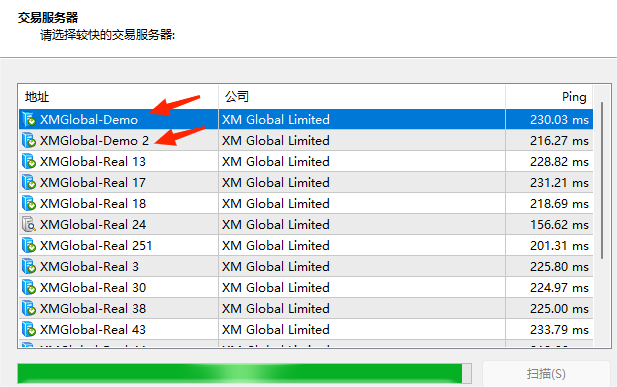Click the server icon of XMGlobal-Real 38
Viewport: 617px width, 387px height.
(29, 308)
